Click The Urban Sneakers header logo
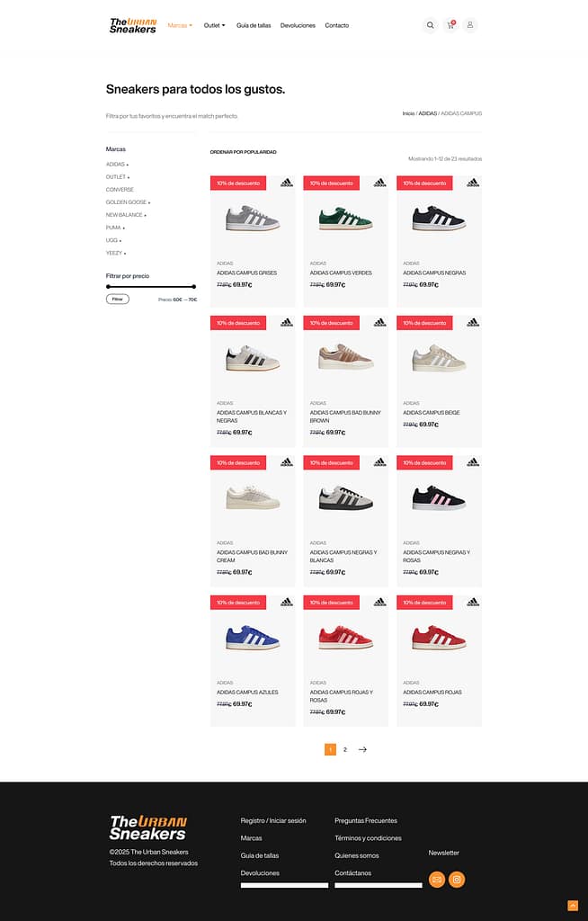588x921 pixels. (x=133, y=25)
